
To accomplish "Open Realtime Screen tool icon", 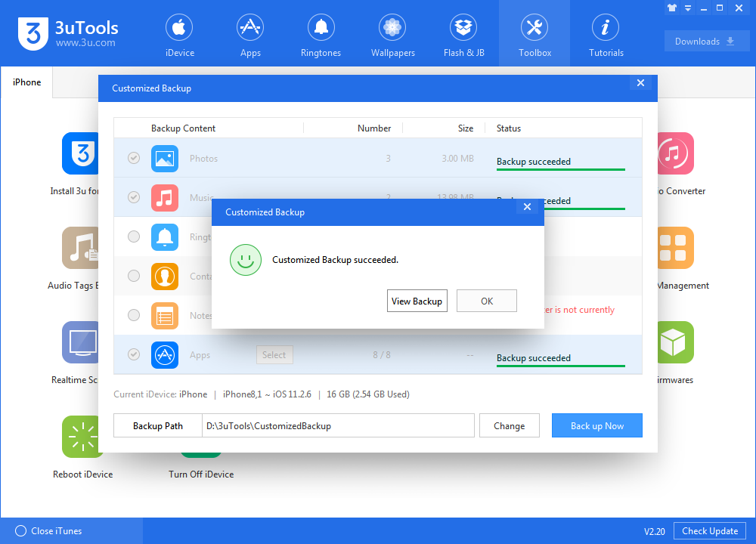I will tap(80, 342).
